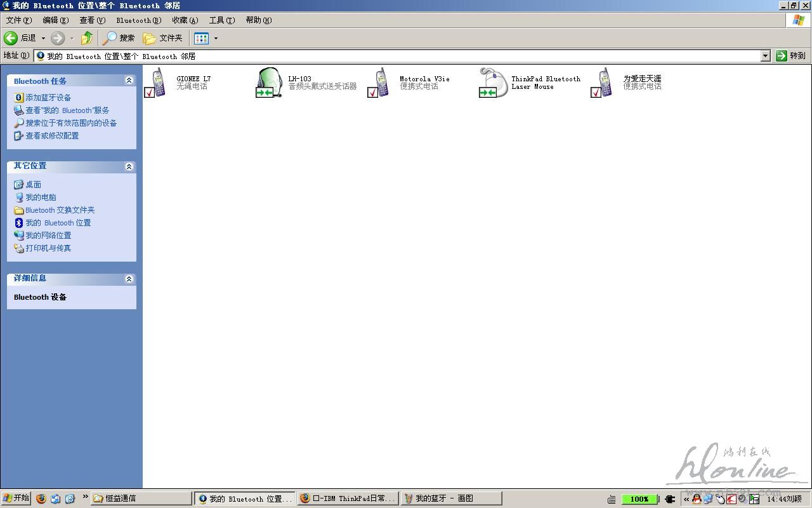Click 查看或修改配置 link
This screenshot has width=812, height=508.
pyautogui.click(x=52, y=136)
